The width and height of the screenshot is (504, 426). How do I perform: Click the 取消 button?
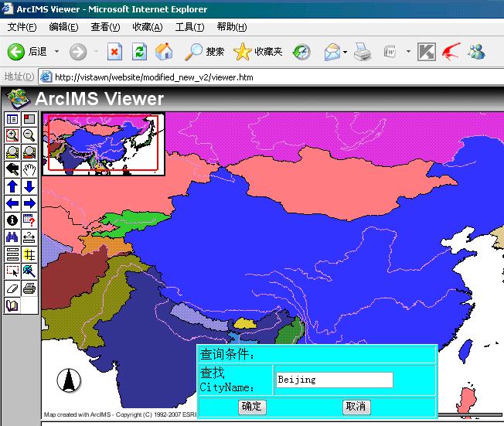pos(356,407)
